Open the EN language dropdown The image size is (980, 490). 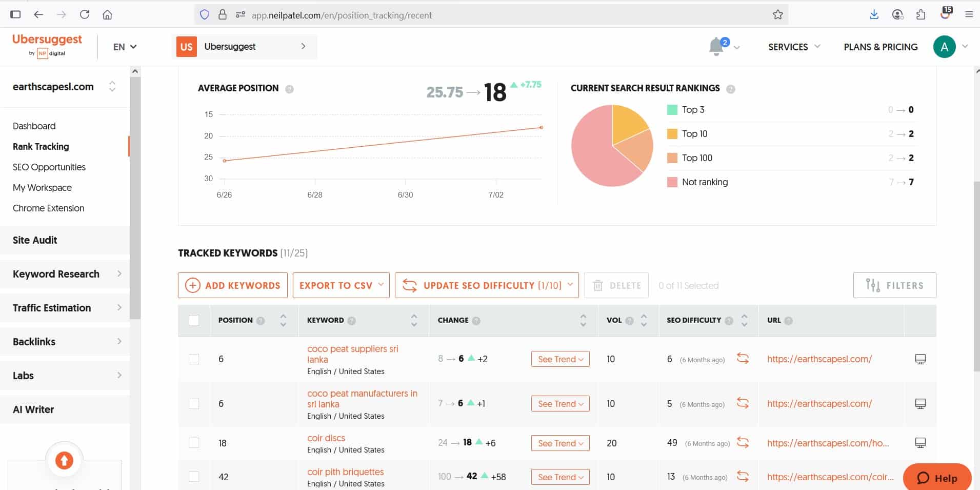point(125,47)
